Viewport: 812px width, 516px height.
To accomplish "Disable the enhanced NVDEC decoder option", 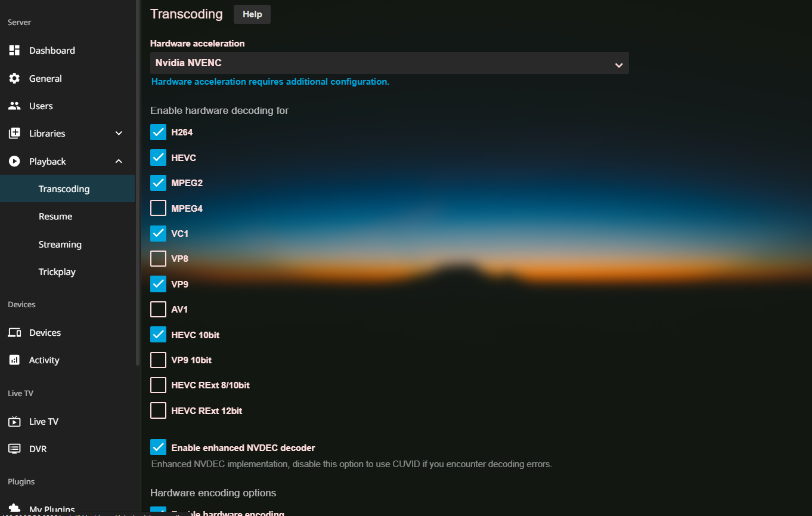I will click(x=158, y=447).
